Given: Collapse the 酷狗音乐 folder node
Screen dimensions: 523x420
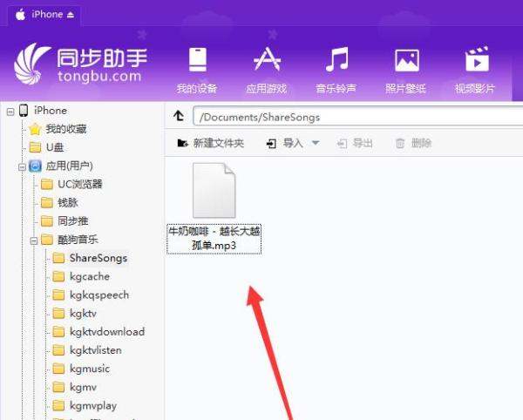Looking at the screenshot, I should tap(32, 240).
